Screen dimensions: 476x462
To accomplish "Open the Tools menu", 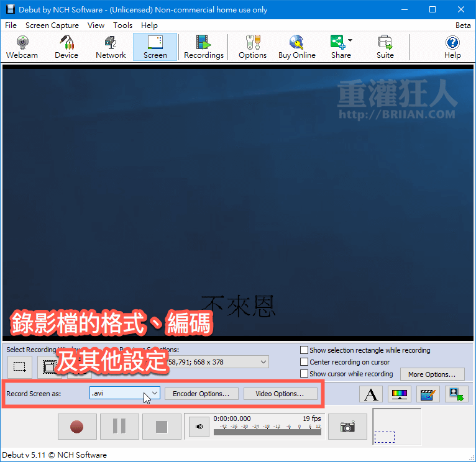I will [122, 25].
